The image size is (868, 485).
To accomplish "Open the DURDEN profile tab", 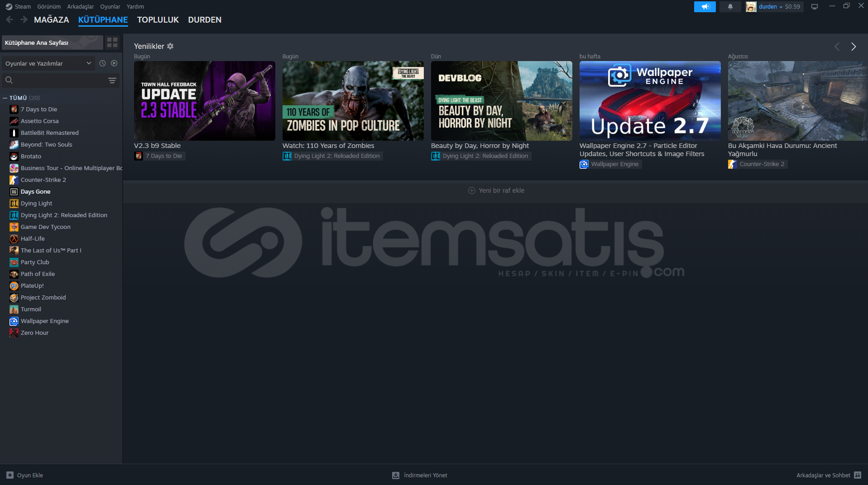I will [x=205, y=20].
